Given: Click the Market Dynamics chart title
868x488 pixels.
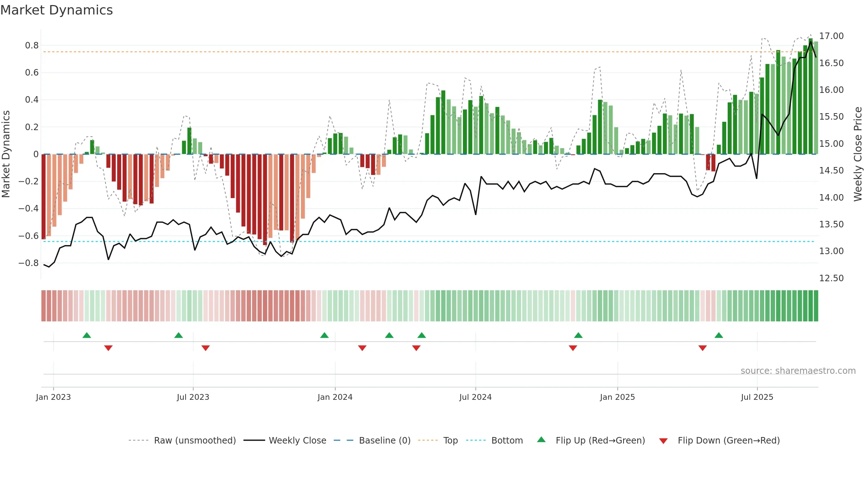Looking at the screenshot, I should 56,10.
